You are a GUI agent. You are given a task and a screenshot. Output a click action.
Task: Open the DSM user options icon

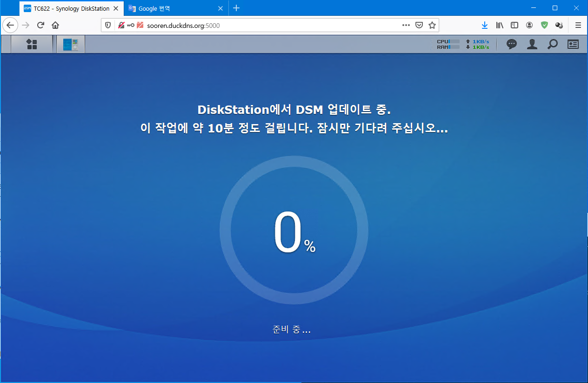[x=532, y=44]
